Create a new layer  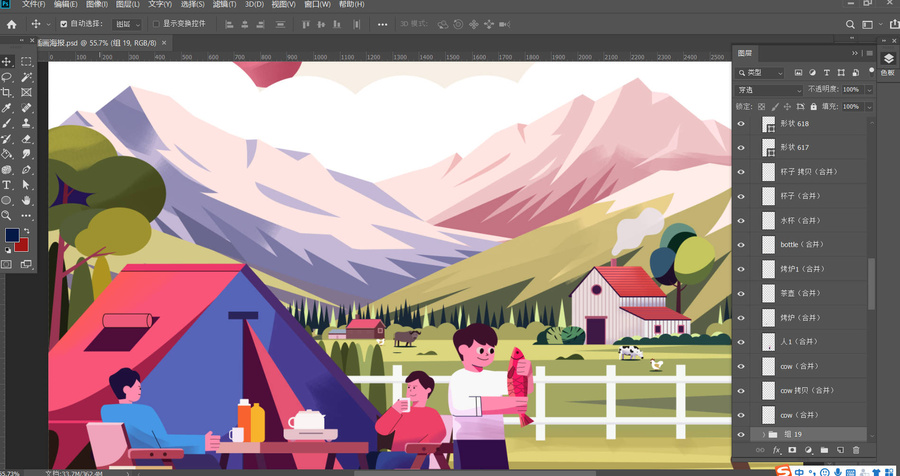[840, 450]
